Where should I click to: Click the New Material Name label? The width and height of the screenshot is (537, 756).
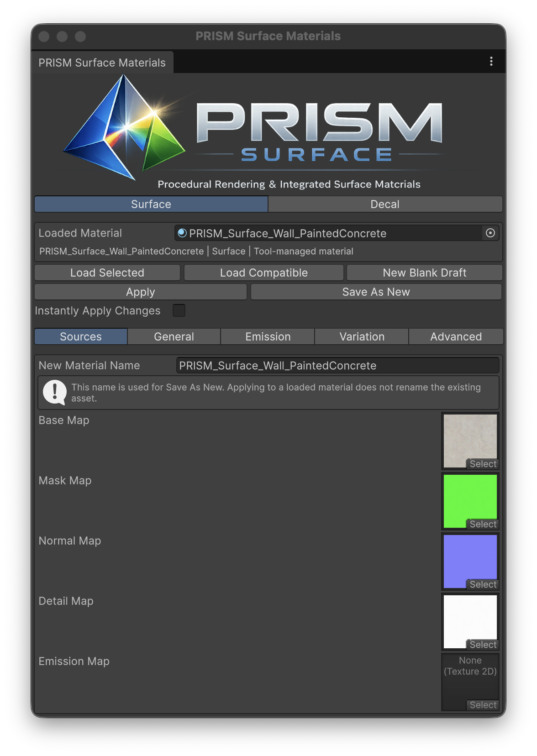89,366
